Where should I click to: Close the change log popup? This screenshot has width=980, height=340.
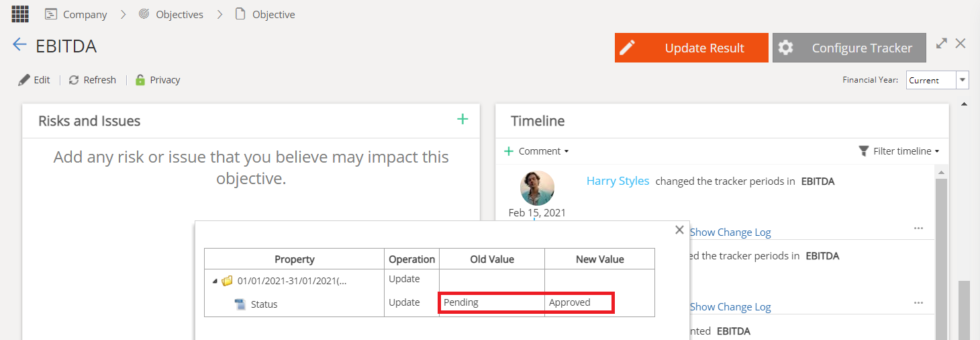(679, 230)
